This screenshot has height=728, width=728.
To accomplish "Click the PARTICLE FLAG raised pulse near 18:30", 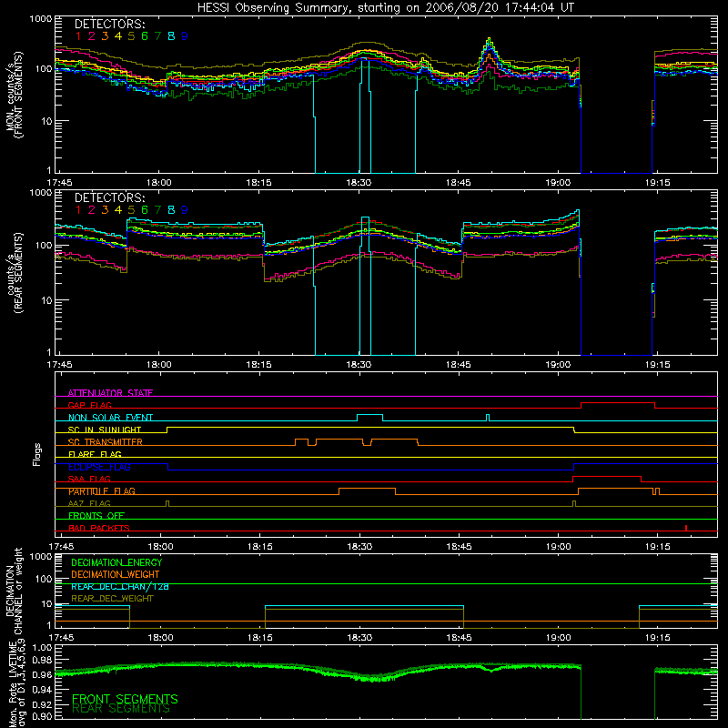I will point(368,489).
